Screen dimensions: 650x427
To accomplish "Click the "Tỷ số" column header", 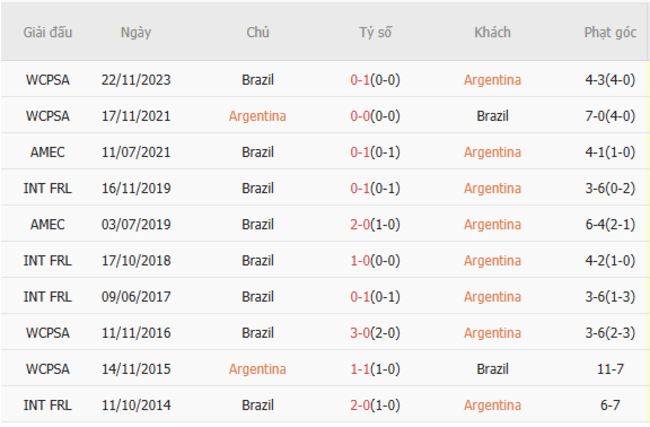I will tap(375, 32).
